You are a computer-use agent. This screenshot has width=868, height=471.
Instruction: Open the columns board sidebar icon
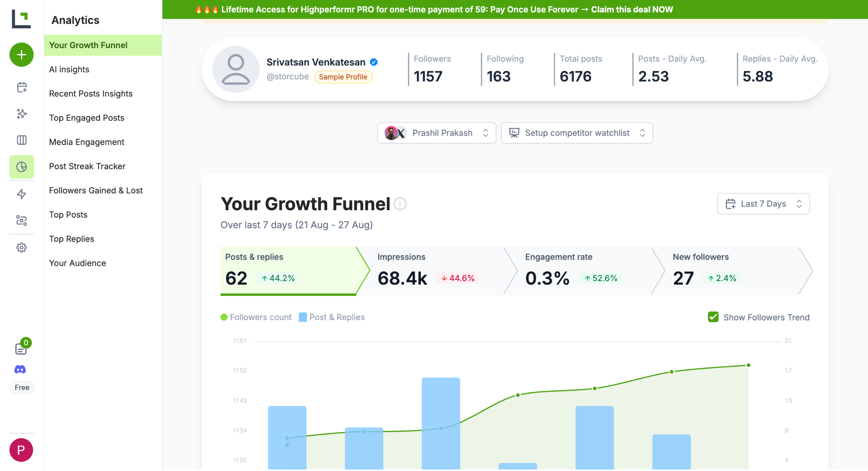[22, 140]
